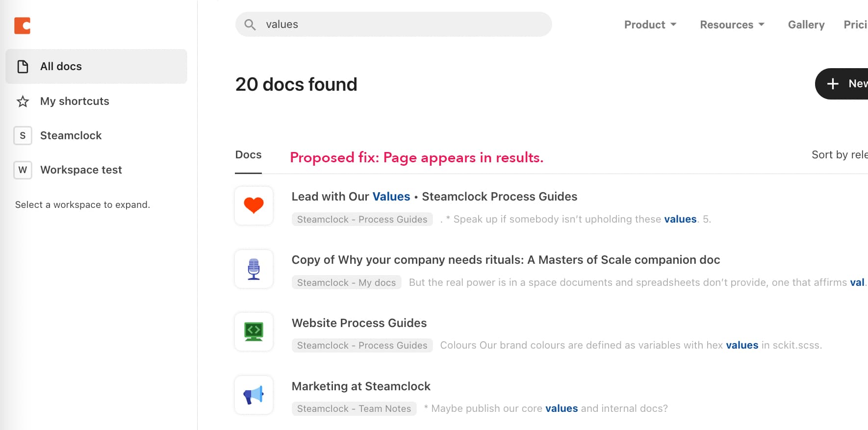Viewport: 868px width, 430px height.
Task: Click the green code monitor doc icon
Action: [254, 332]
